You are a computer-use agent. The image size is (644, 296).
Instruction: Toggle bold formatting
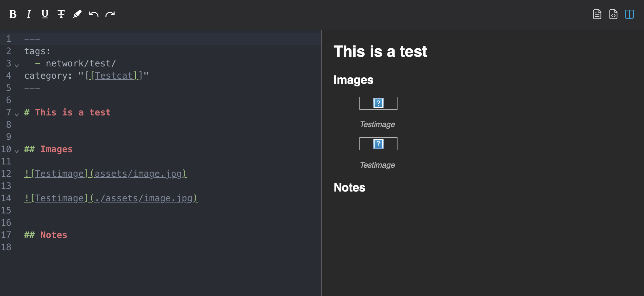coord(13,14)
